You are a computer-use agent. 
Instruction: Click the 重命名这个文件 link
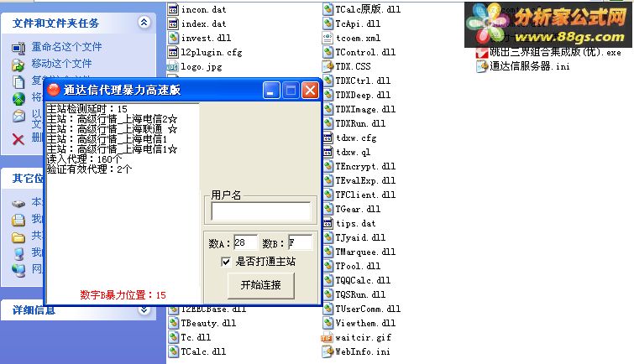coord(66,47)
